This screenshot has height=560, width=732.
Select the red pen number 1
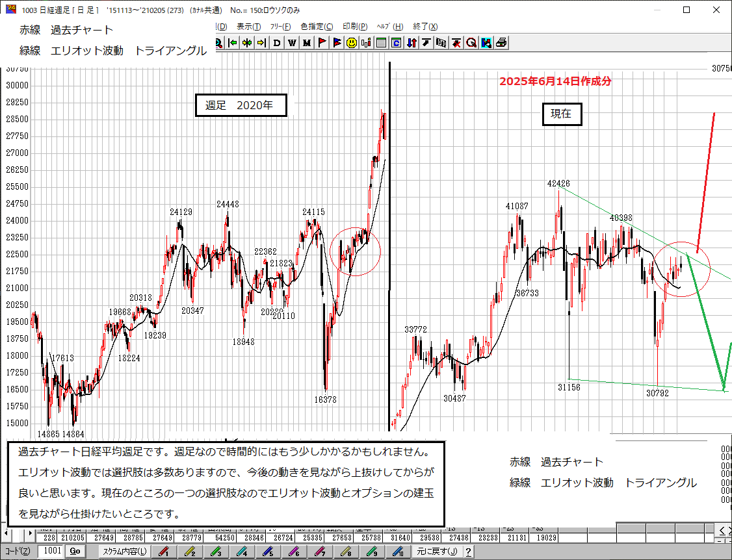tap(164, 552)
